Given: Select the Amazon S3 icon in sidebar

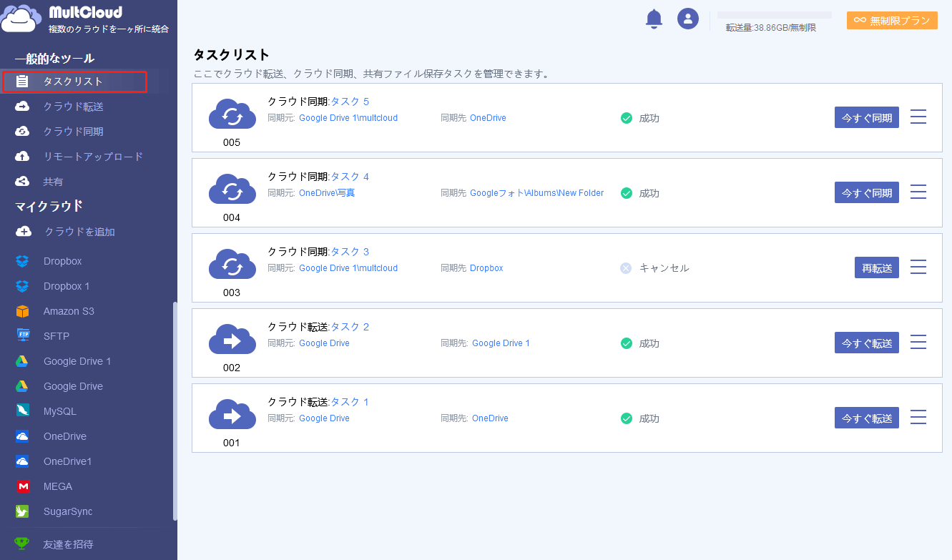Looking at the screenshot, I should tap(22, 311).
